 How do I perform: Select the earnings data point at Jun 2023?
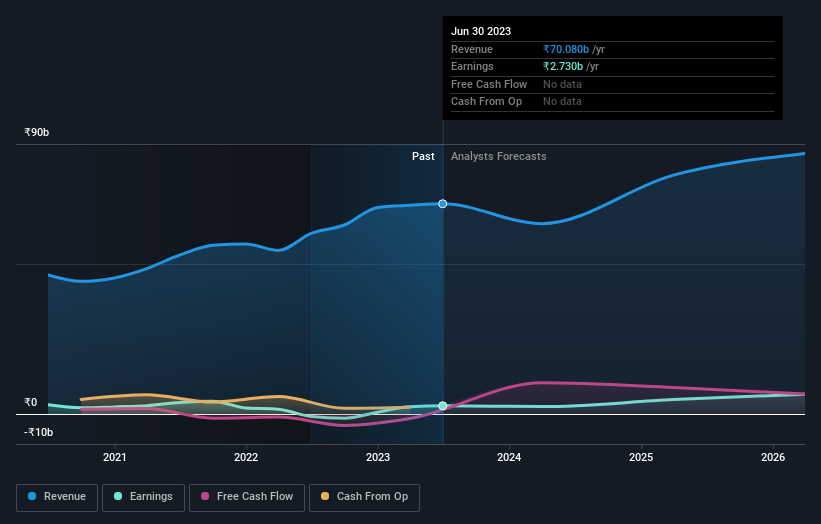pos(443,406)
